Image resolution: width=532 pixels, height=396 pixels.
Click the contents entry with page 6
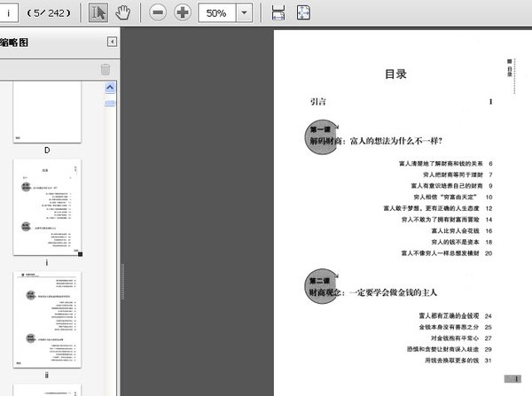[445, 163]
